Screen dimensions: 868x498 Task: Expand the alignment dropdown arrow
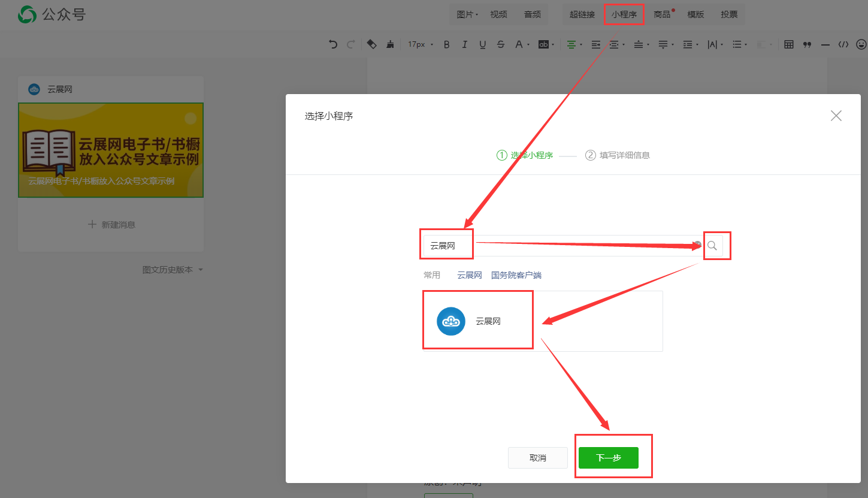coord(581,45)
